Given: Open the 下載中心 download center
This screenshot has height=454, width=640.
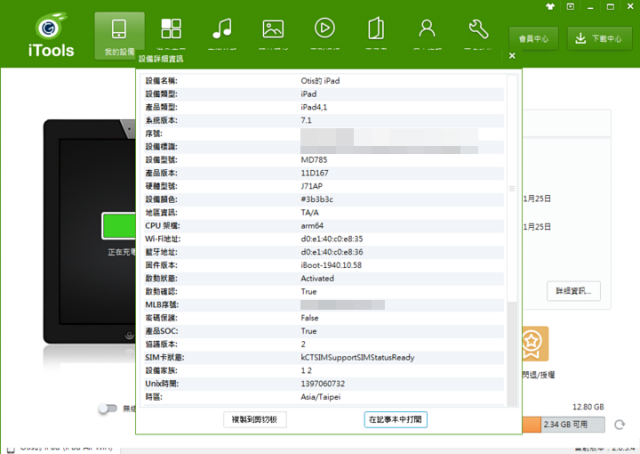Looking at the screenshot, I should [599, 39].
